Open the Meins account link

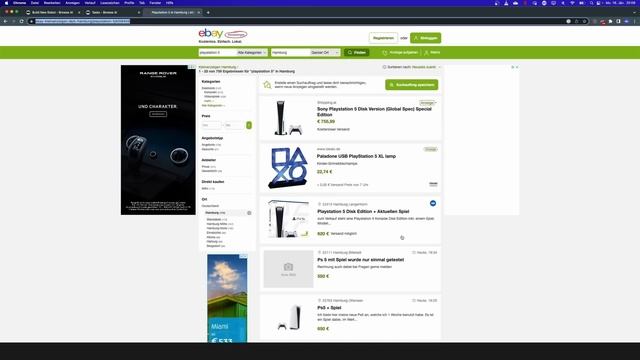pyautogui.click(x=432, y=53)
